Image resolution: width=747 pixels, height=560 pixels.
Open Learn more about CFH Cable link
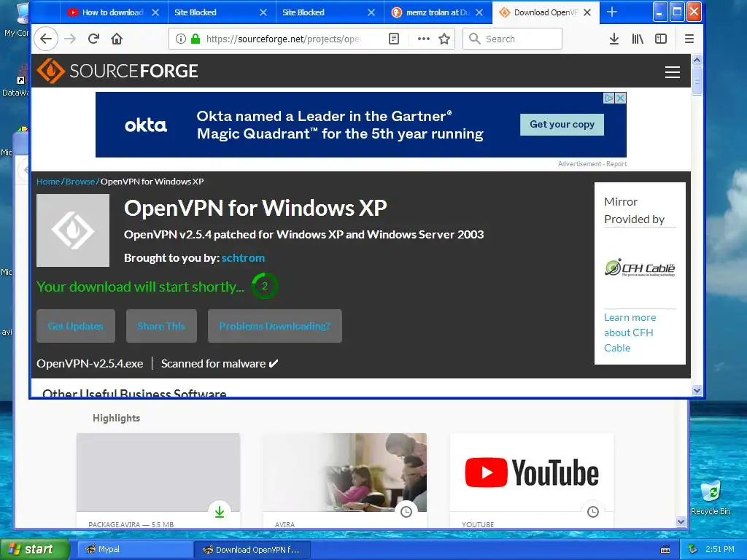[630, 332]
